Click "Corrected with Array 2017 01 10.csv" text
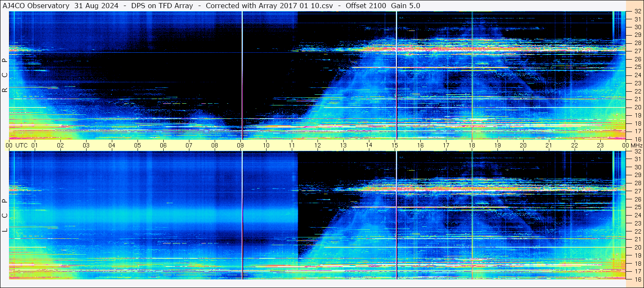644x288 pixels. tap(269, 6)
